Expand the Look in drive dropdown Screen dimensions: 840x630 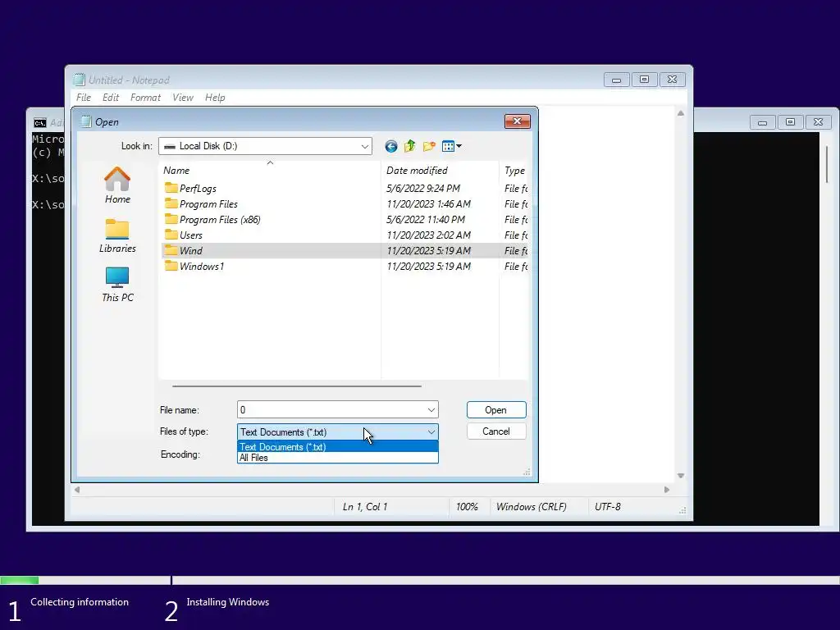(364, 146)
